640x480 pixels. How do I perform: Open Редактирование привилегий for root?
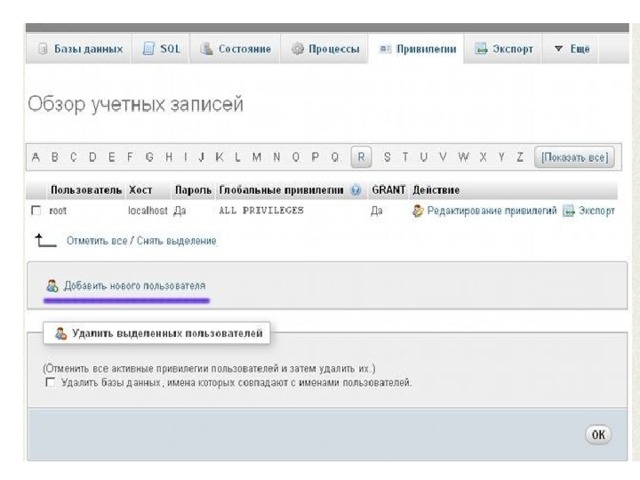click(x=491, y=211)
